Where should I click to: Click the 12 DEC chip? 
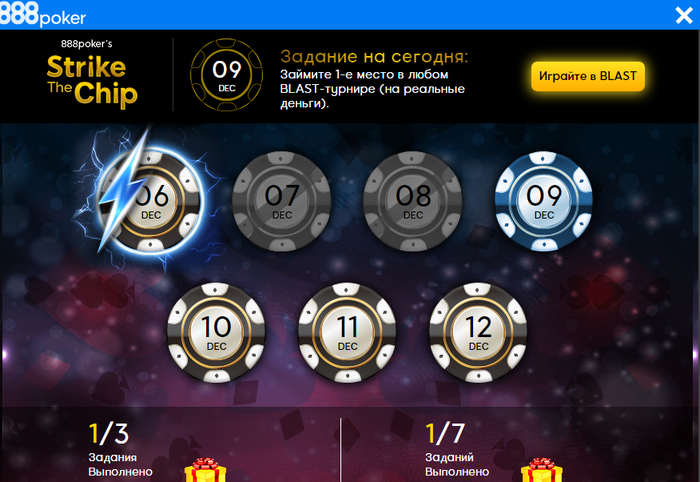coord(478,332)
